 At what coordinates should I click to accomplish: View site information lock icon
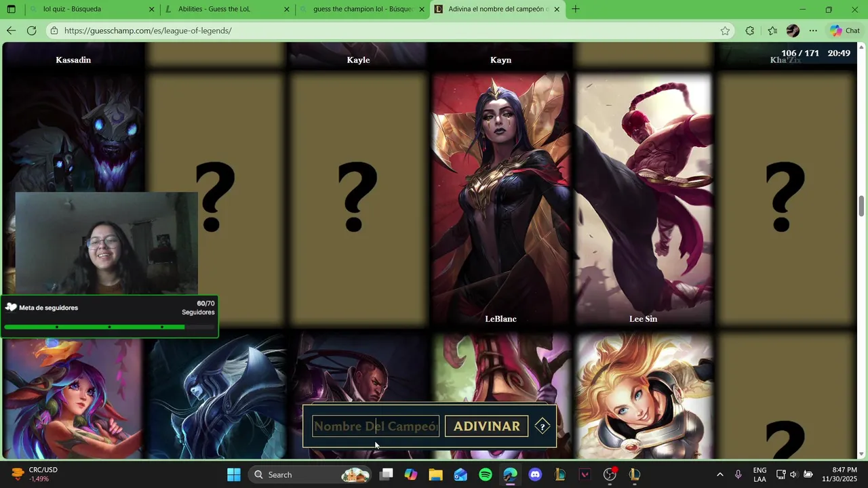tap(54, 30)
